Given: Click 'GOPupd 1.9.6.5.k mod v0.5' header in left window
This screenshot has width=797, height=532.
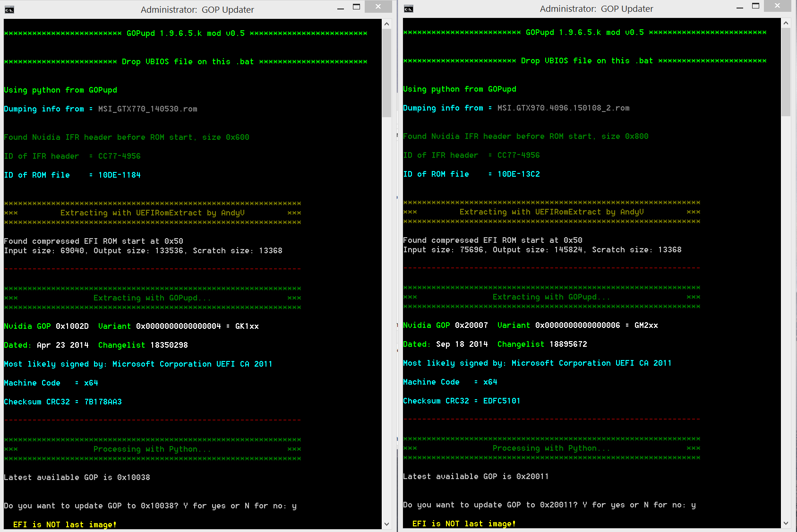Looking at the screenshot, I should pyautogui.click(x=186, y=34).
